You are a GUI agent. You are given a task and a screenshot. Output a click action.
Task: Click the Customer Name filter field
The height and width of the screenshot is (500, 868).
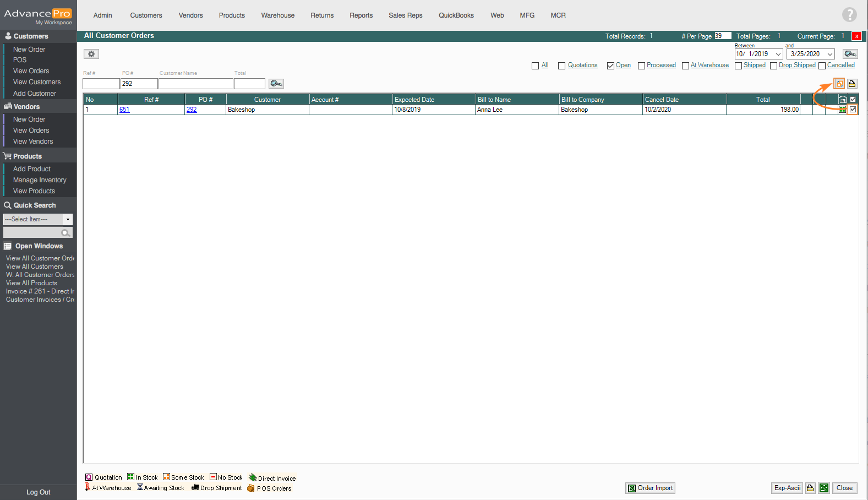click(x=195, y=84)
